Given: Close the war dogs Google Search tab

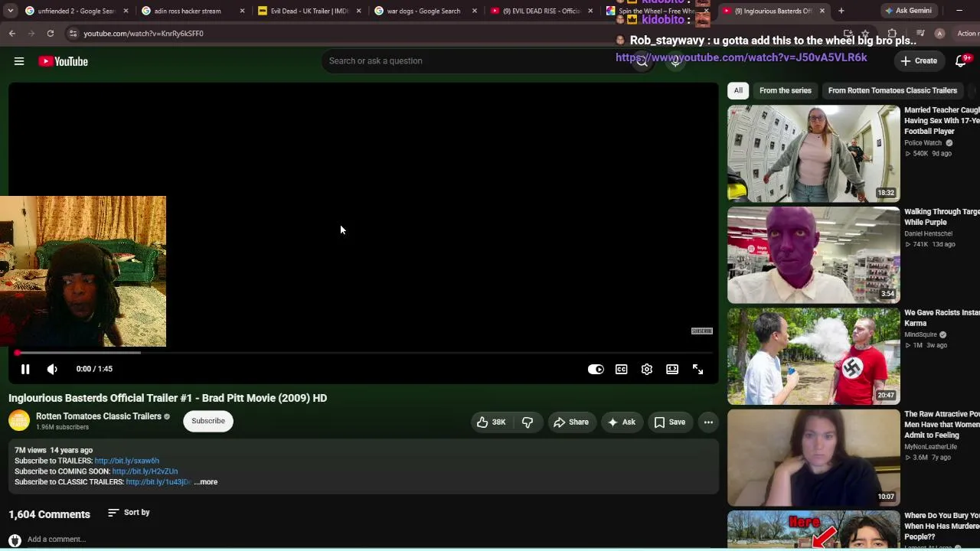Looking at the screenshot, I should [475, 11].
